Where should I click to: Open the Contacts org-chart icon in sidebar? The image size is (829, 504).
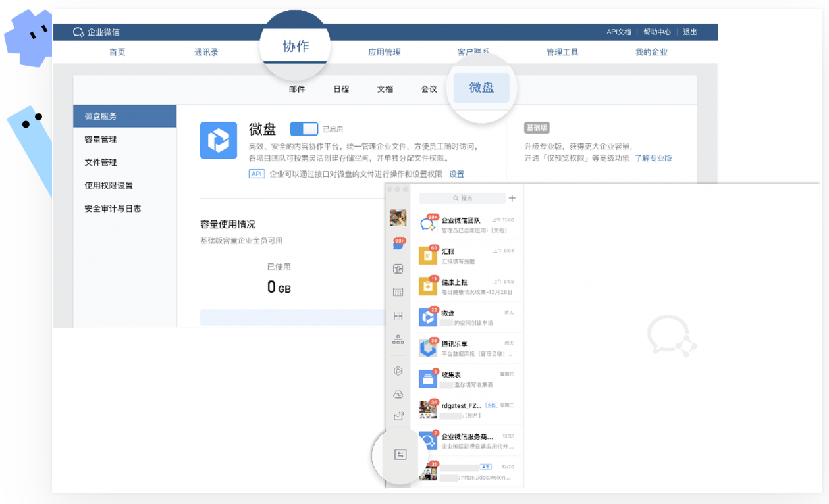coord(398,340)
